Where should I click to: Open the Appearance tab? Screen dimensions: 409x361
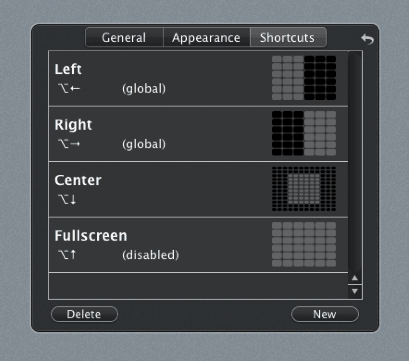tap(206, 38)
